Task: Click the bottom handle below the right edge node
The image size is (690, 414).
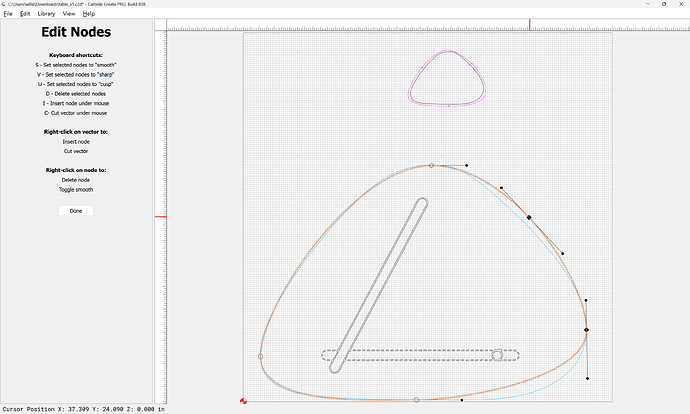Action: tap(587, 379)
